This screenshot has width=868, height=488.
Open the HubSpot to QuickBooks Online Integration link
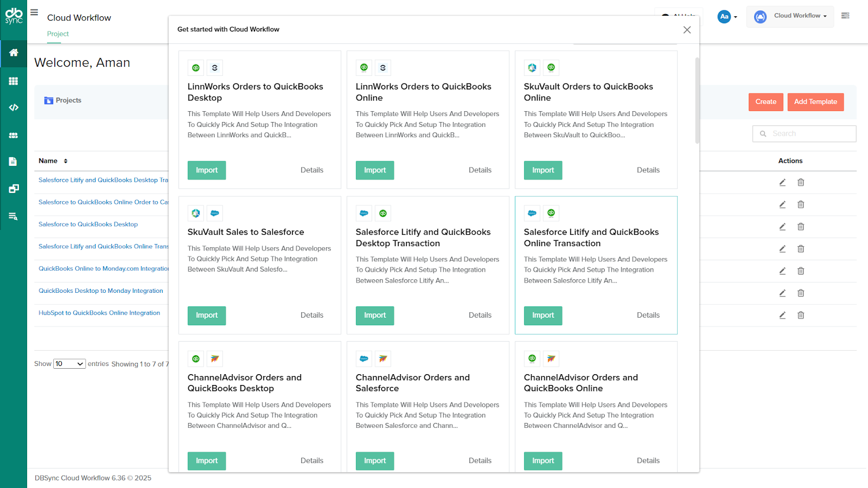pyautogui.click(x=99, y=312)
